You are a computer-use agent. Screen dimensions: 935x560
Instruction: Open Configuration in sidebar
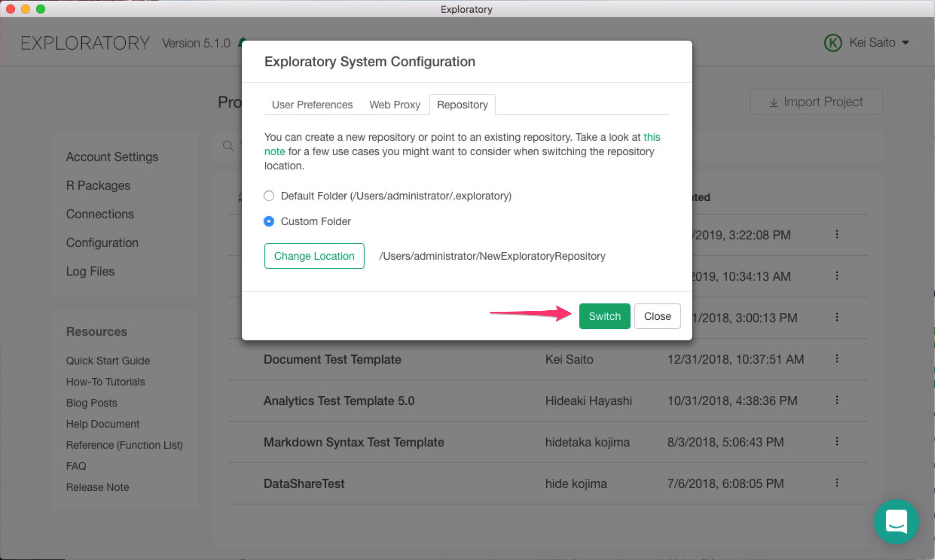coord(102,242)
